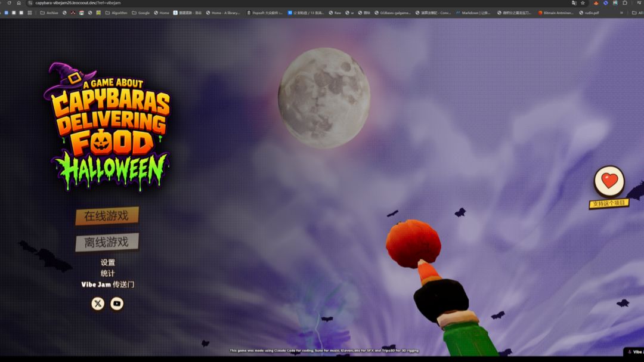Show hidden bookmarks with the overflow chevron
Viewport: 644px width, 362px height.
coord(621,13)
